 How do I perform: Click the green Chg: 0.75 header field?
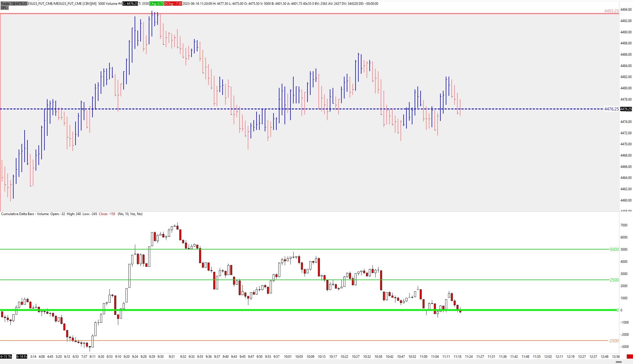pos(156,4)
